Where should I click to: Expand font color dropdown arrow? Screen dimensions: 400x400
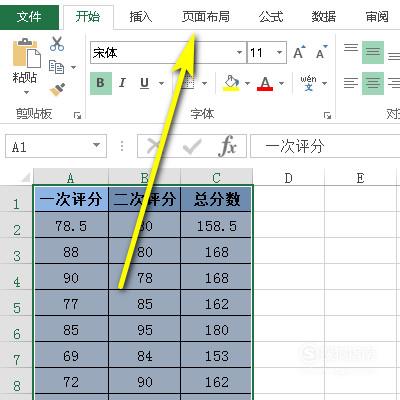click(281, 83)
